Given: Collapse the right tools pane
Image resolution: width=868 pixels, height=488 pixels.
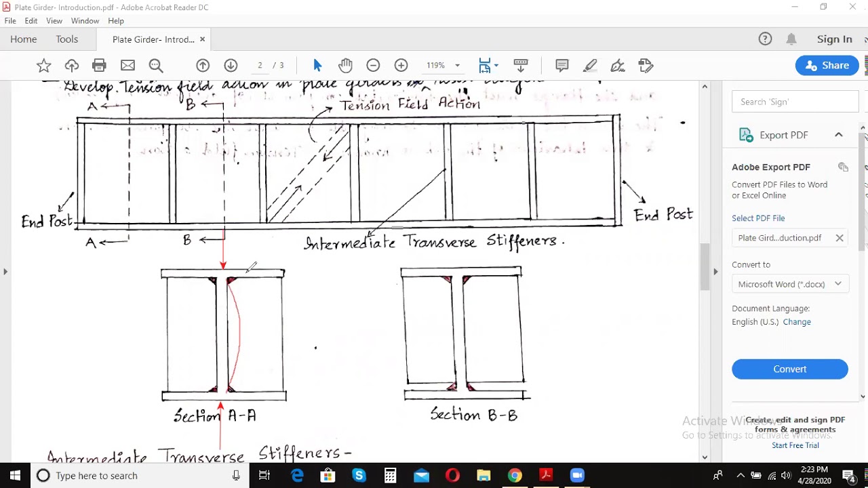Looking at the screenshot, I should tap(715, 272).
